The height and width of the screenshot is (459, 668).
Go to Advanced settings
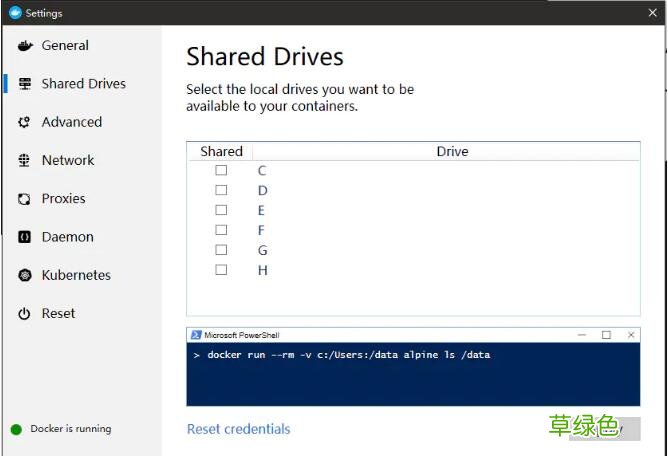[x=72, y=122]
